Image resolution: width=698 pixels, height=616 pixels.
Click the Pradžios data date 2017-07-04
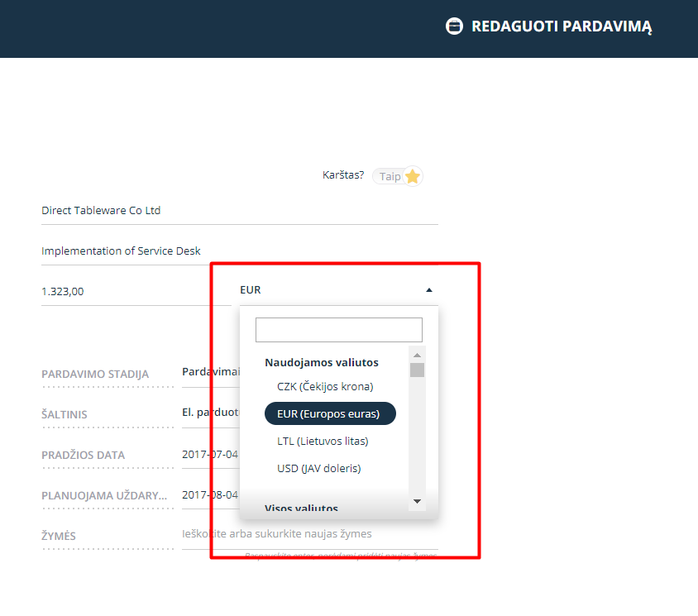210,455
